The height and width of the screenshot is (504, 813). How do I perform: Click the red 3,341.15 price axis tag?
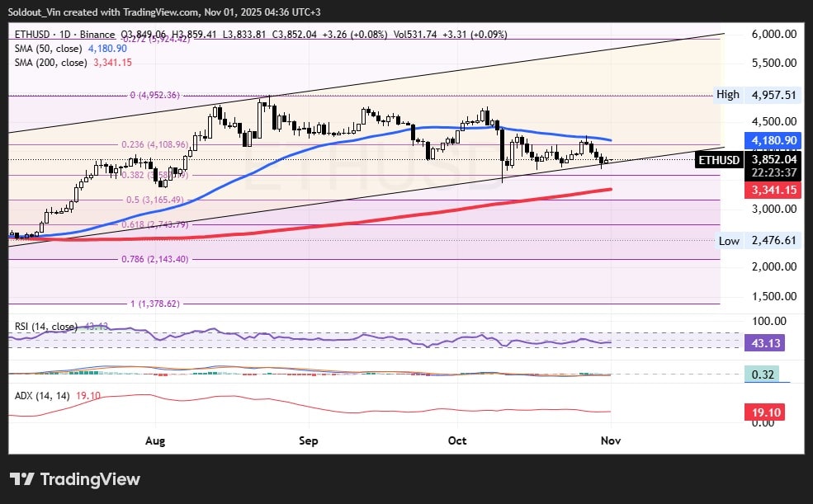click(772, 190)
